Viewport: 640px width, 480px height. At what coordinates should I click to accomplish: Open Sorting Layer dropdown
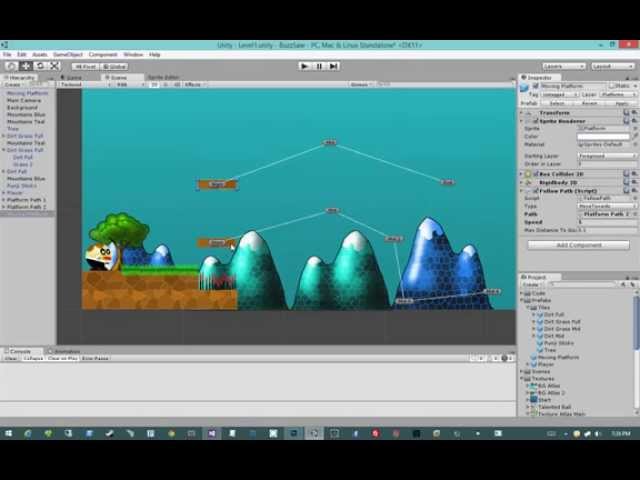[x=607, y=156]
